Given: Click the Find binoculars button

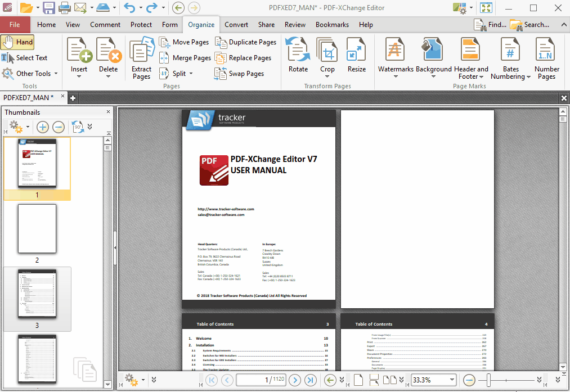Looking at the screenshot, I should pos(490,25).
